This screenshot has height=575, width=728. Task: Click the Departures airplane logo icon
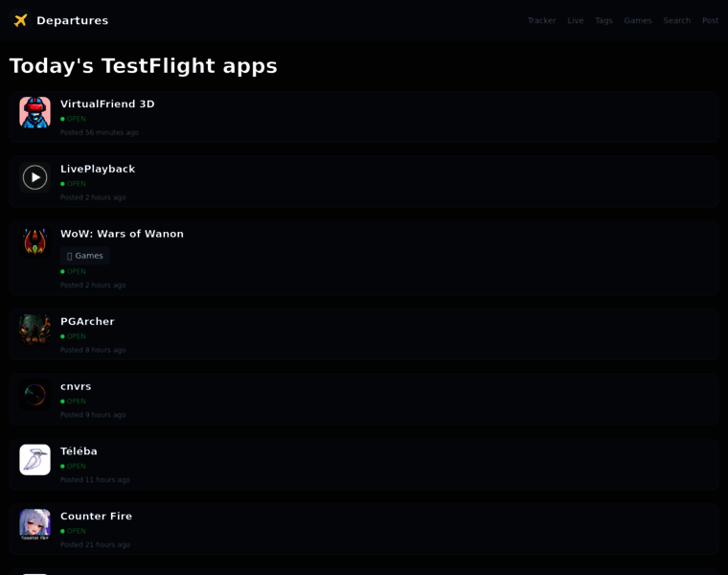coord(20,20)
